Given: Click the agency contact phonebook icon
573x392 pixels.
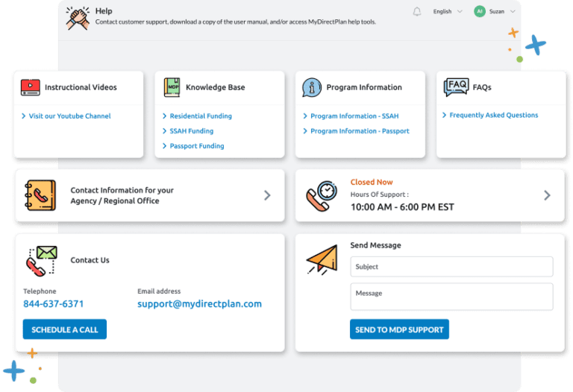Looking at the screenshot, I should pos(40,195).
